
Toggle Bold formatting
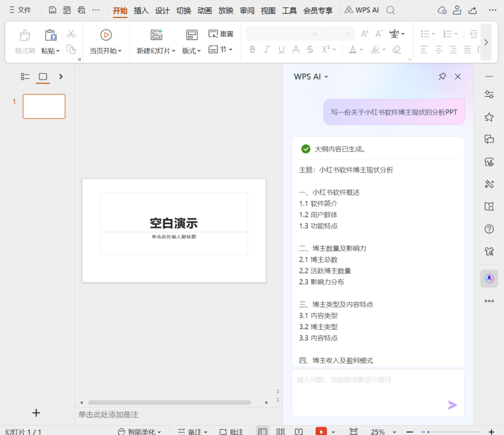pyautogui.click(x=252, y=49)
